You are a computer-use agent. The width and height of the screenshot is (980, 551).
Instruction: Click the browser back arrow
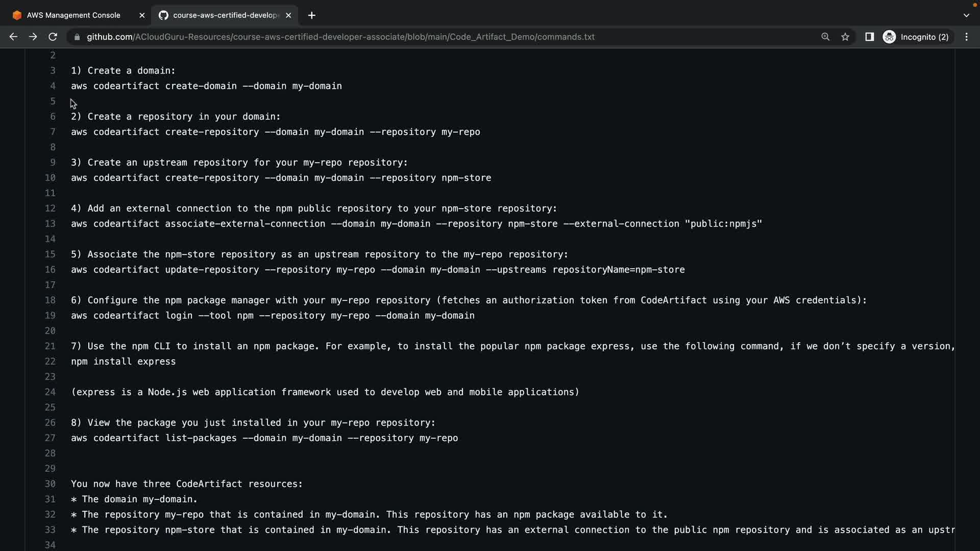pos(13,37)
